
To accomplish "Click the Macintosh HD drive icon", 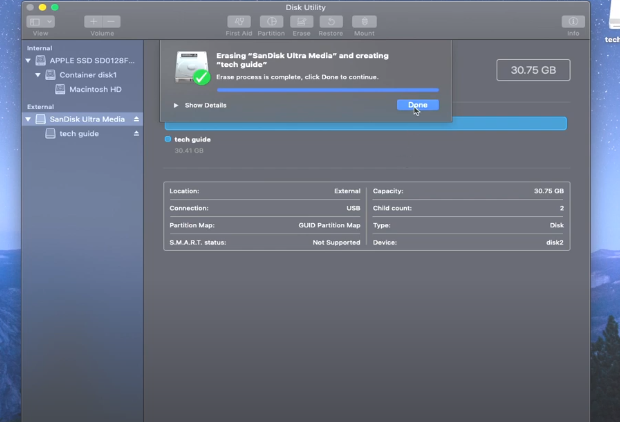I will point(60,89).
